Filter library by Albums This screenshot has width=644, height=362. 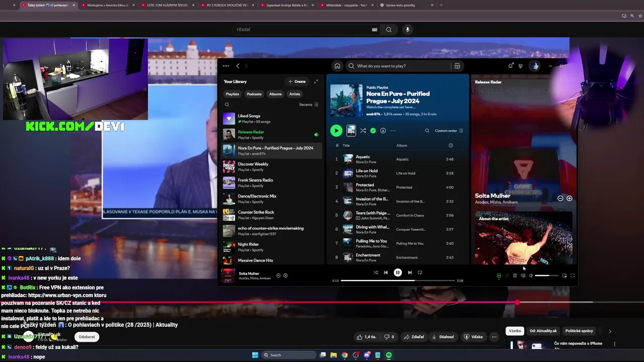pos(275,94)
